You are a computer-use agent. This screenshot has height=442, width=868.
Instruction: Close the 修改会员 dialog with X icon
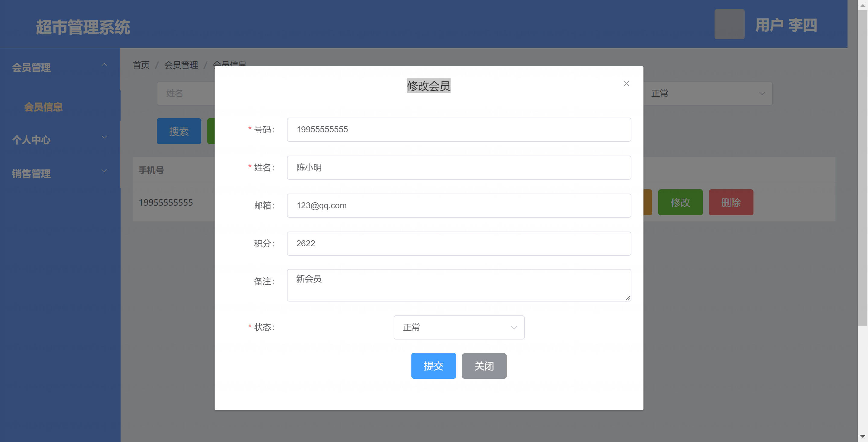tap(626, 84)
